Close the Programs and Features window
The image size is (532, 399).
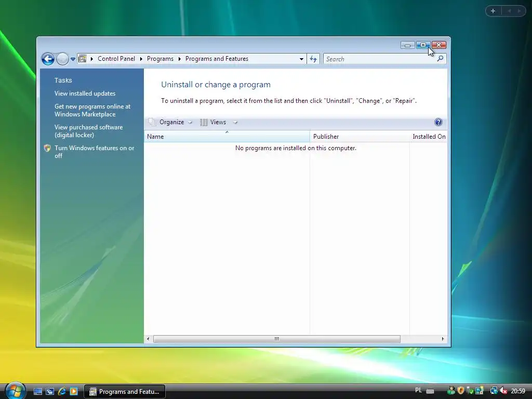tap(439, 45)
